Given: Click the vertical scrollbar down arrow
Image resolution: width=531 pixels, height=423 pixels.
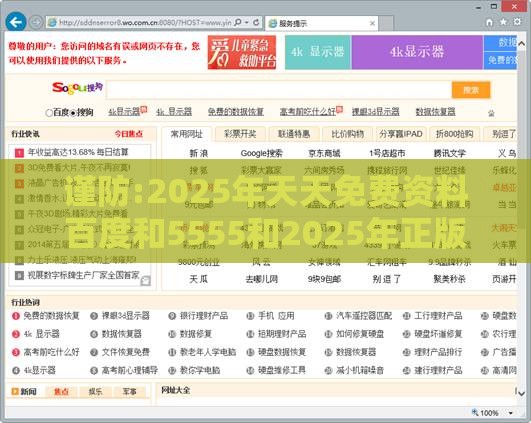Looking at the screenshot, I should coord(521,394).
